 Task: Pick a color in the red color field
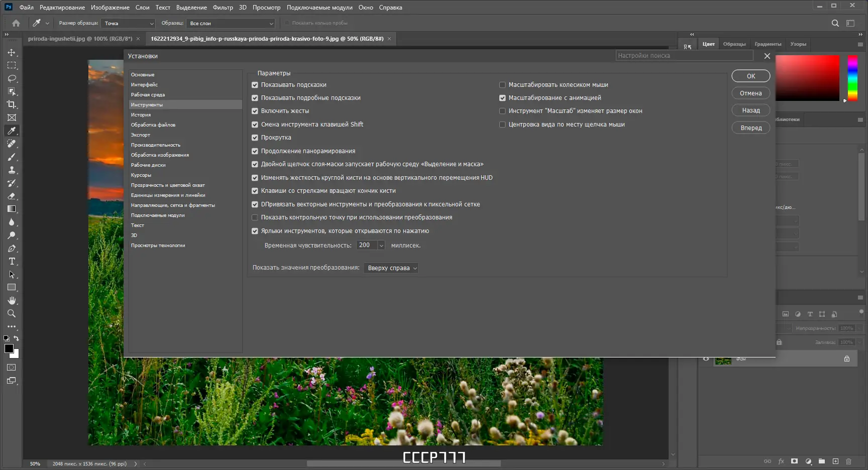click(x=808, y=78)
